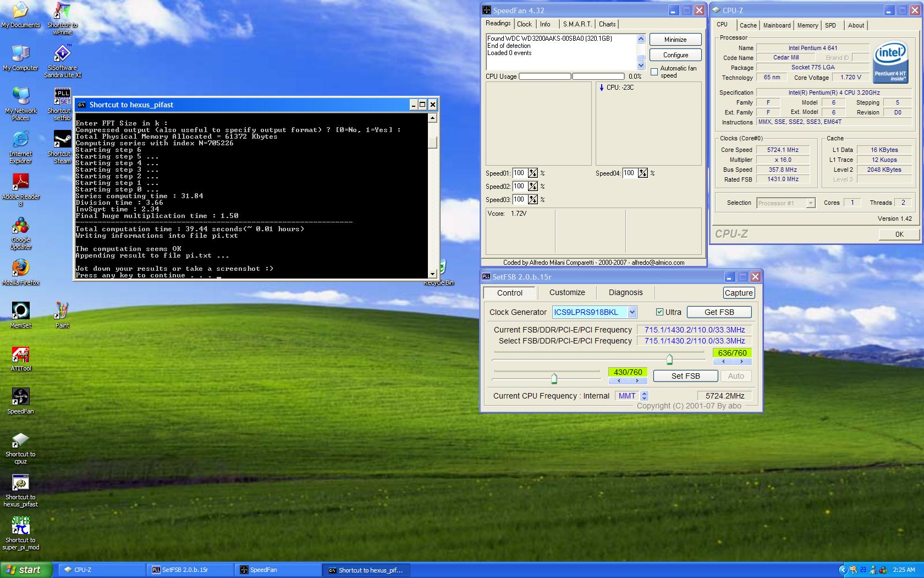Open Google Updater desktop icon
The height and width of the screenshot is (578, 924).
click(20, 233)
